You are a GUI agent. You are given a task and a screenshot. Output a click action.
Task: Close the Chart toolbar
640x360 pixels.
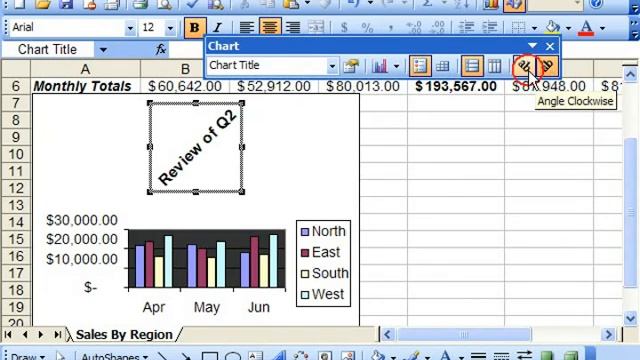pos(549,46)
